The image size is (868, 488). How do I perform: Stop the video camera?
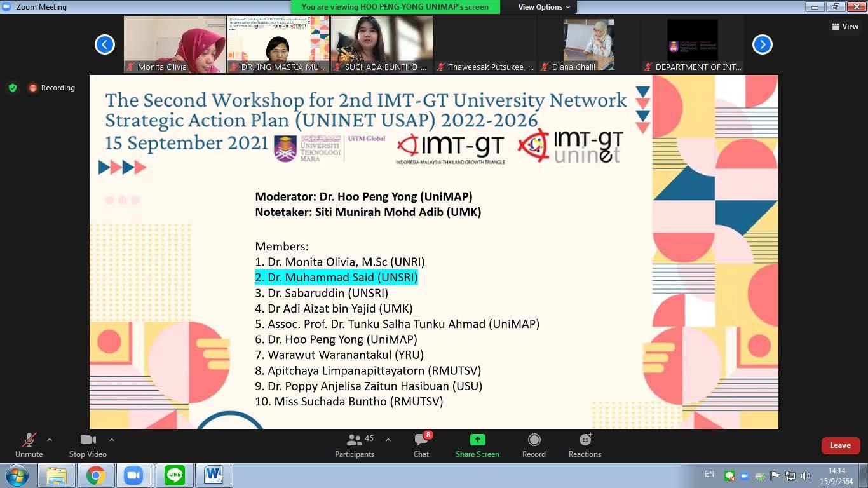(x=88, y=445)
